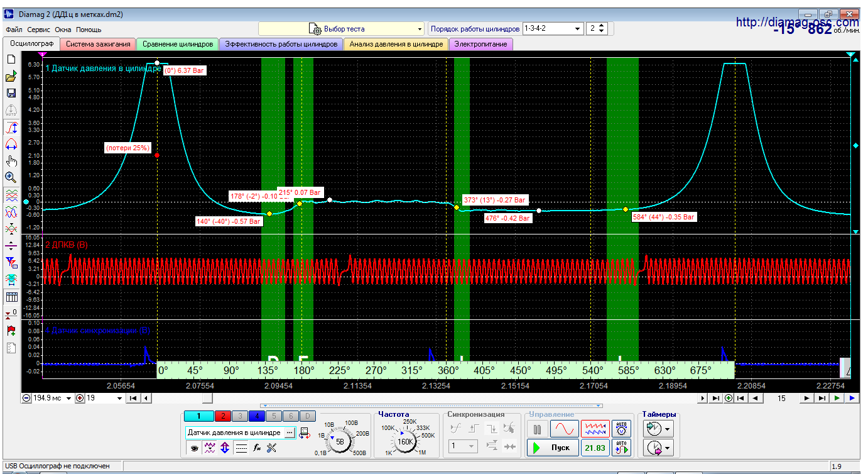
Task: Switch to the Анализ давления в цилиндре tab
Action: [396, 44]
